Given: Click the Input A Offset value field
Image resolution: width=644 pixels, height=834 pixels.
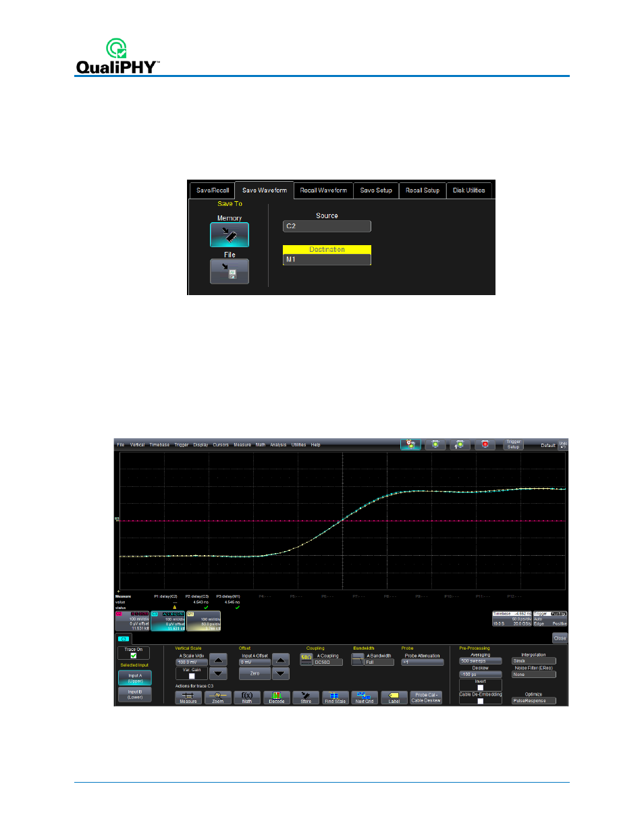Looking at the screenshot, I should pos(255,662).
